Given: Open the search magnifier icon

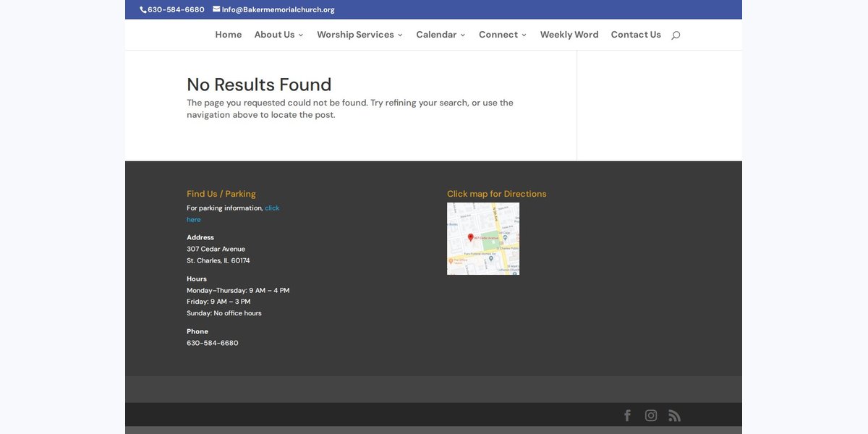Looking at the screenshot, I should click(676, 35).
